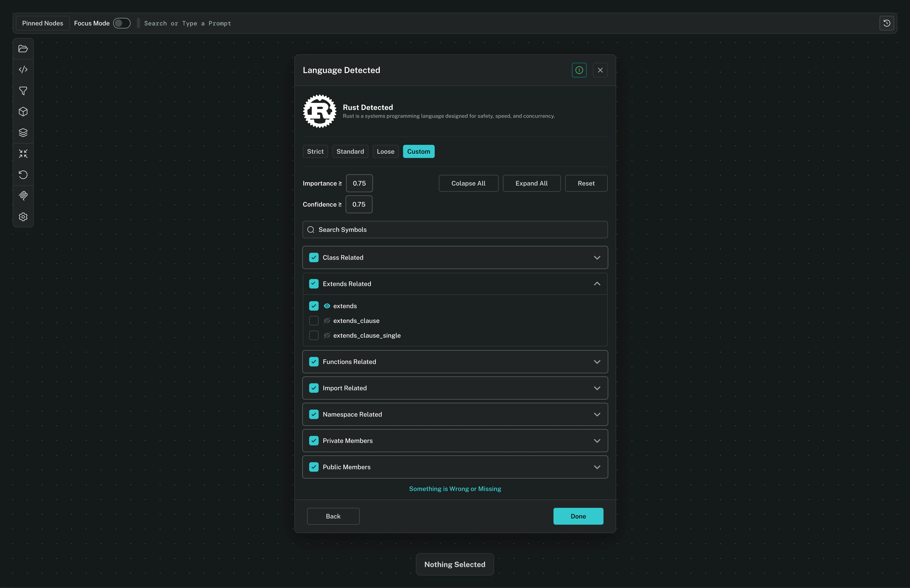The image size is (910, 588).
Task: Uncheck the Extends Related checkbox
Action: (x=314, y=284)
